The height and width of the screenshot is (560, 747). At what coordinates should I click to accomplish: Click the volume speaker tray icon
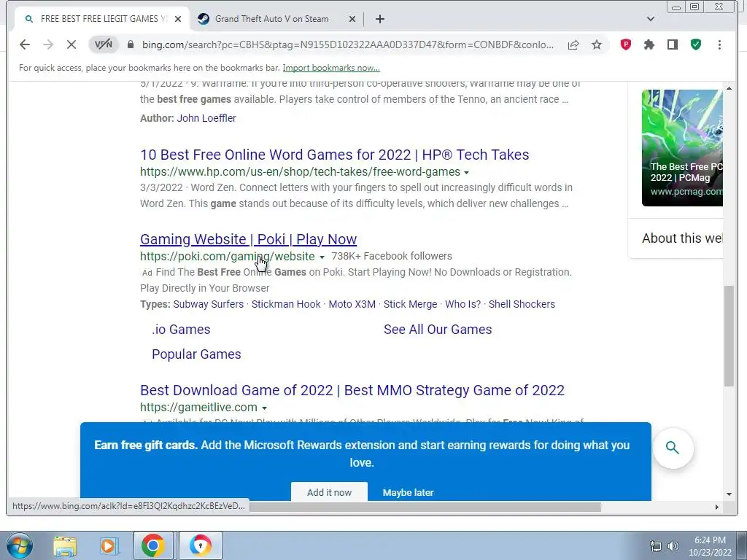point(673,547)
